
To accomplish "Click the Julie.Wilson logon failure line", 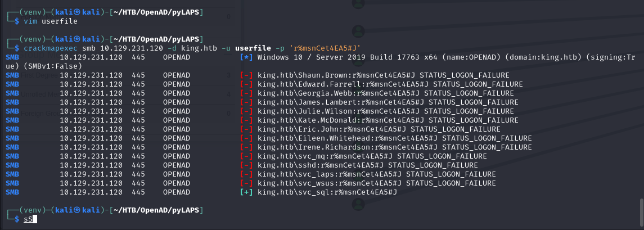I will click(260, 111).
